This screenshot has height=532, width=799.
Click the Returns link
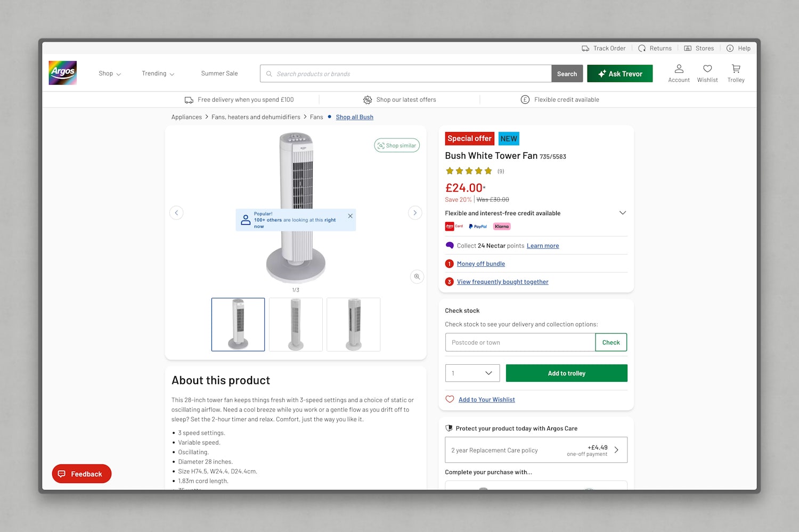coord(655,48)
